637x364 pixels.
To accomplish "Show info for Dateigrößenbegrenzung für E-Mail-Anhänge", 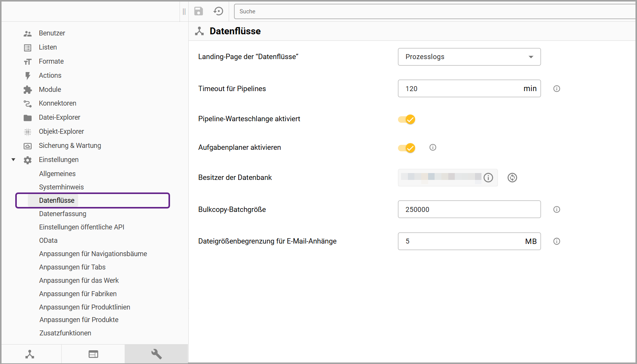I will 557,241.
